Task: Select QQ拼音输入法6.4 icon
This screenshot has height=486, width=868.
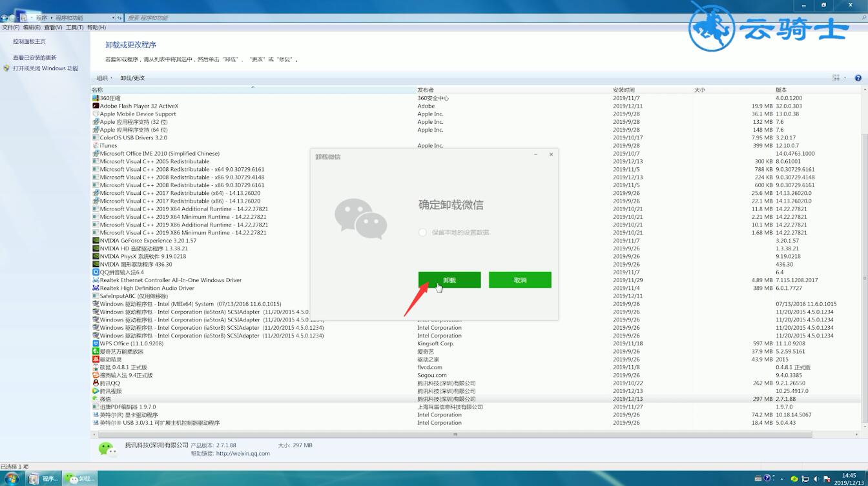Action: point(96,272)
